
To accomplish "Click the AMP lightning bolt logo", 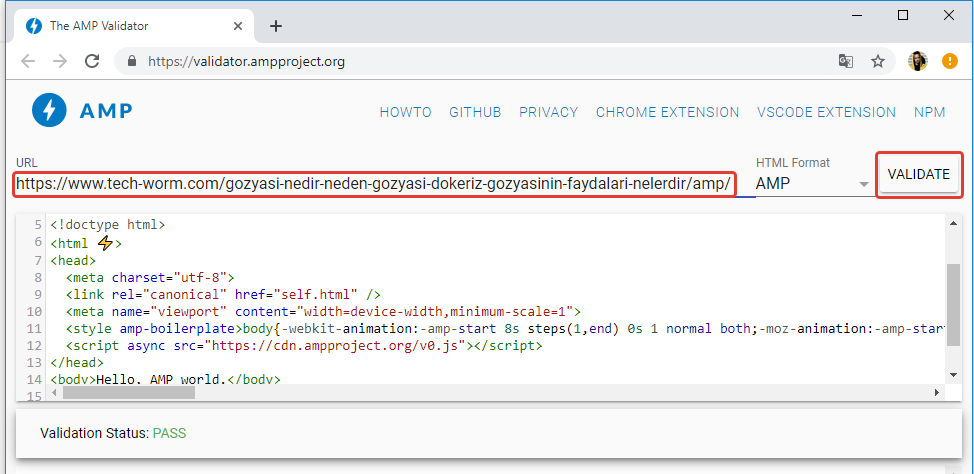I will 48,110.
